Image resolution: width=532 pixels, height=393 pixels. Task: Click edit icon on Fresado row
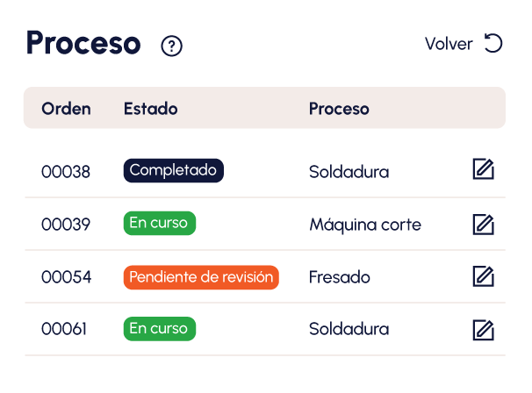click(483, 277)
